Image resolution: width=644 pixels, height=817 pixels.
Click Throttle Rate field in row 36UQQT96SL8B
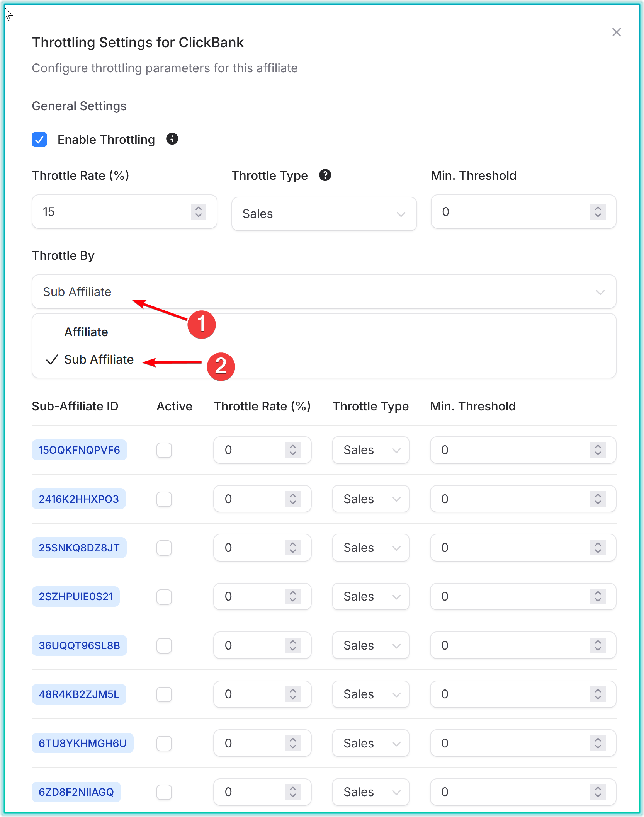262,645
